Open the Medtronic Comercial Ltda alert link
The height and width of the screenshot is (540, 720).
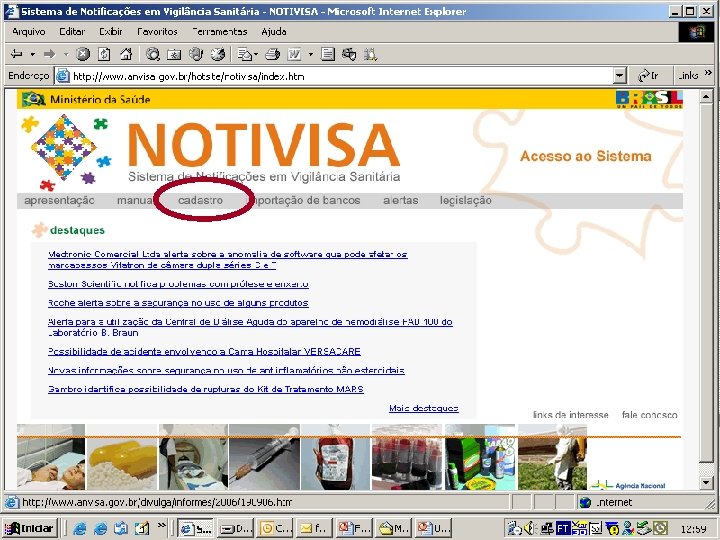(228, 259)
